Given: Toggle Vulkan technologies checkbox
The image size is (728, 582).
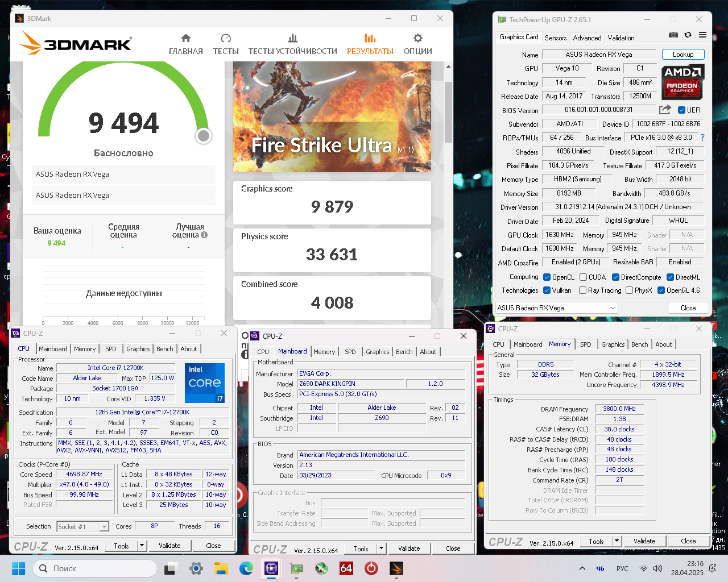Looking at the screenshot, I should (547, 290).
